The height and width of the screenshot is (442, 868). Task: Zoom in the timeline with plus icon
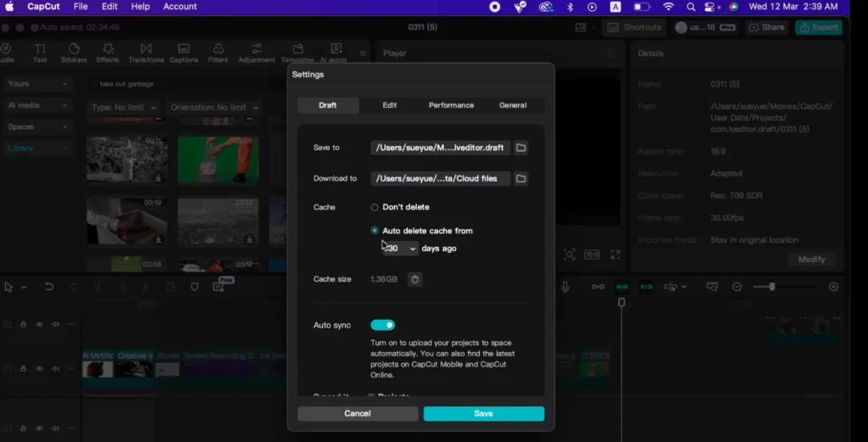[834, 287]
